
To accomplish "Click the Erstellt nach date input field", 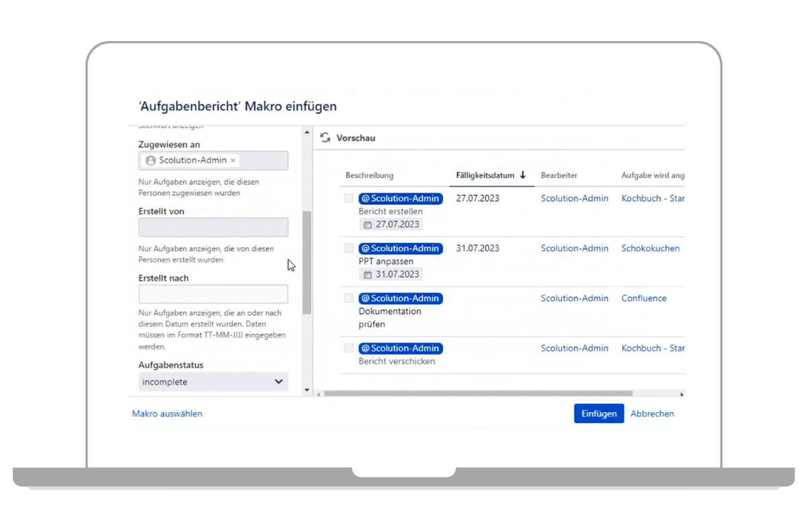I will tap(213, 294).
